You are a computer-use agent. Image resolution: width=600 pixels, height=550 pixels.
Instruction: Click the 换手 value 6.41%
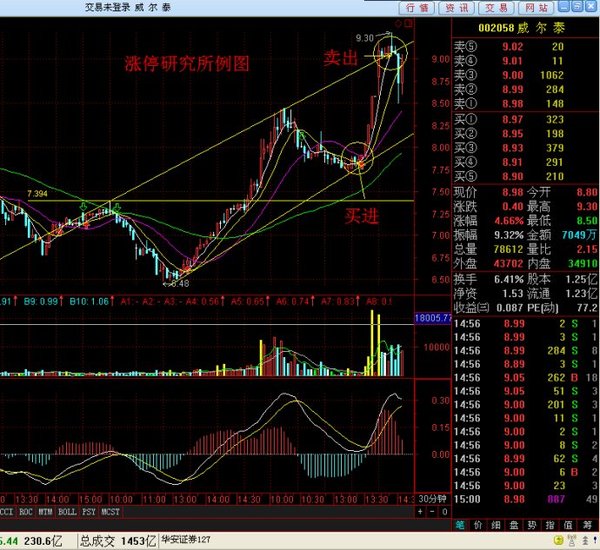click(509, 279)
